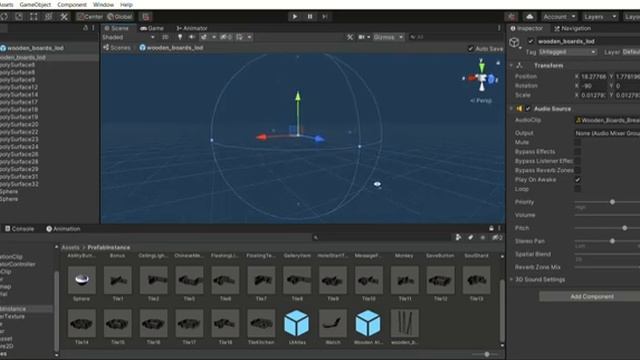Toggle 2D view mode in Scene
This screenshot has height=360, width=640.
pos(165,37)
